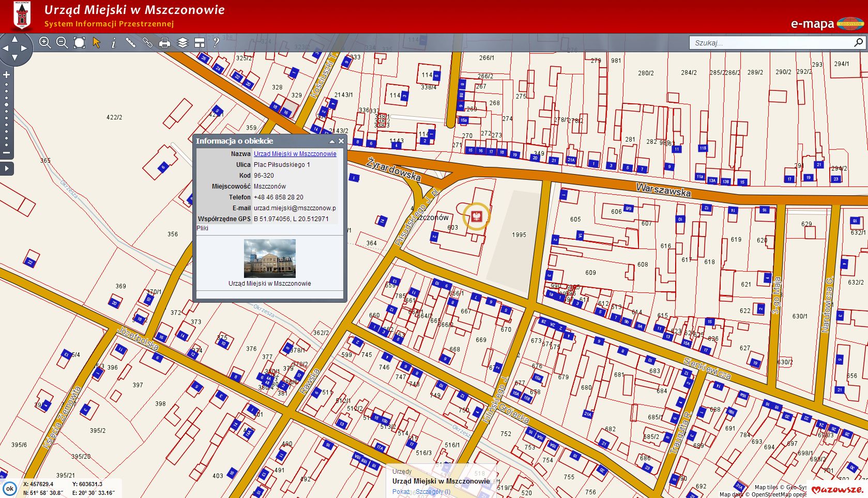Click the e-mail urzad.miejski@mszczonow.p text

click(x=295, y=208)
